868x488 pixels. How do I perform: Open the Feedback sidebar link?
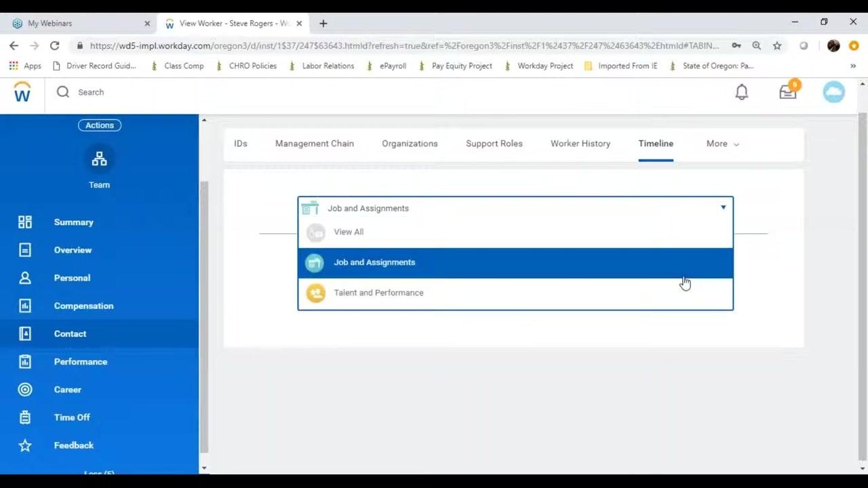(74, 445)
